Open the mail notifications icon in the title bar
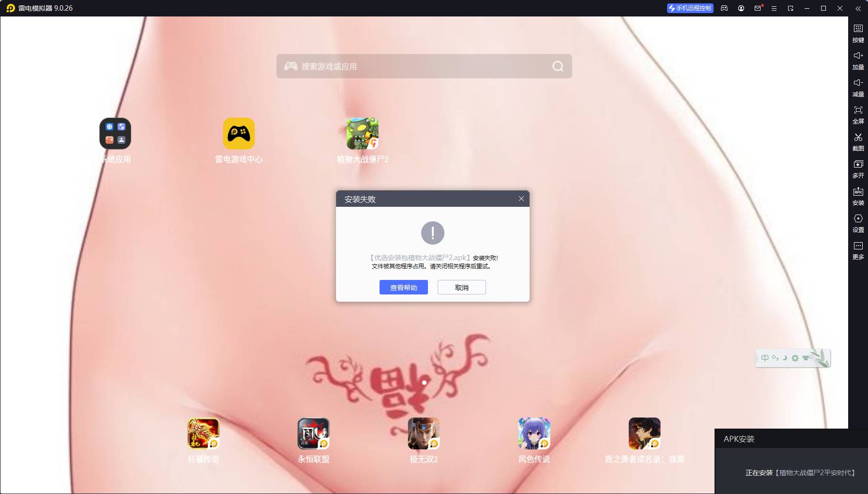The height and width of the screenshot is (494, 868). tap(758, 8)
